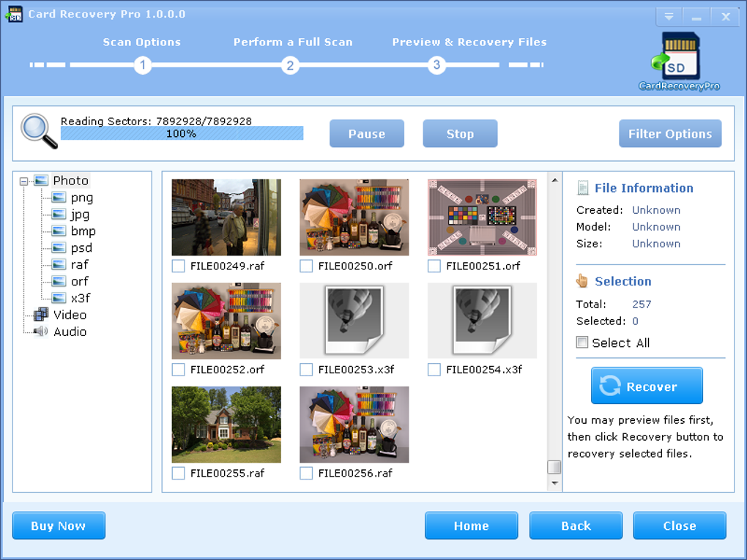Select the jpg category in tree
The width and height of the screenshot is (747, 560).
click(80, 214)
